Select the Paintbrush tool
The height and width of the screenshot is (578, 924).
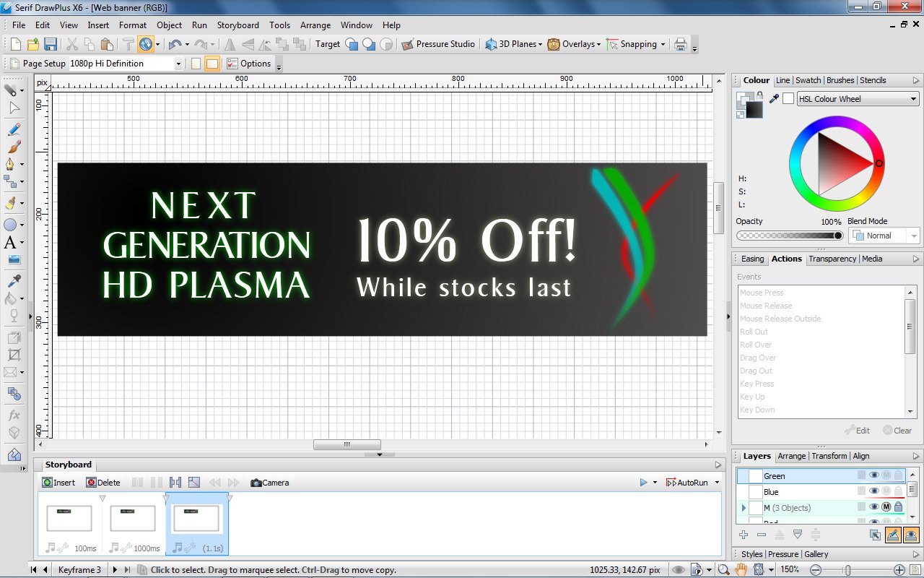14,148
